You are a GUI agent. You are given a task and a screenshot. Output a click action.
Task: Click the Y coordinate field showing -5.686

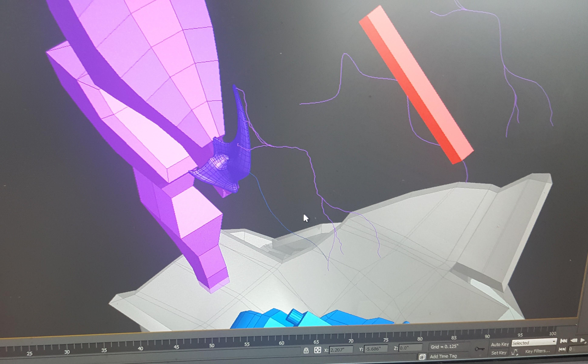(x=376, y=348)
